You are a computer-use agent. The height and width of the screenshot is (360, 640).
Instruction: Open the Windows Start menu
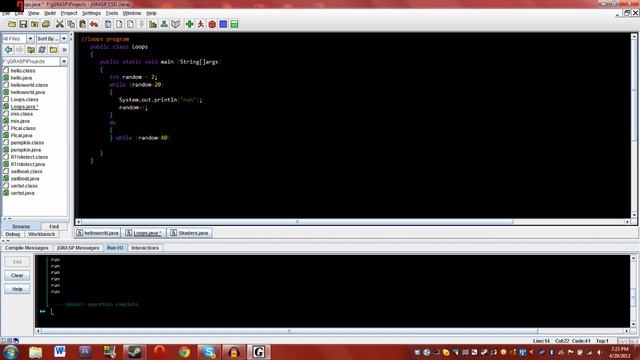point(11,352)
